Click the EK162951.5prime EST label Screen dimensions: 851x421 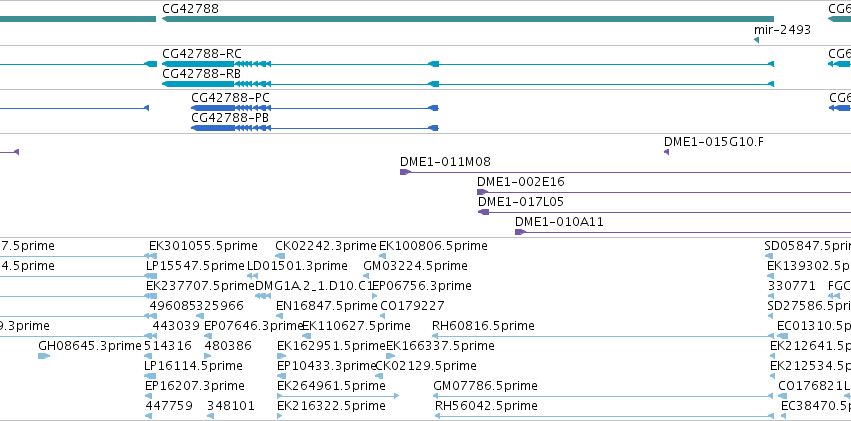331,346
